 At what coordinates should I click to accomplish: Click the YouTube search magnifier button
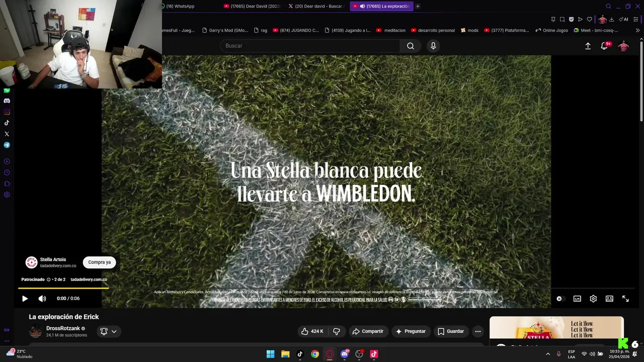coord(411,46)
